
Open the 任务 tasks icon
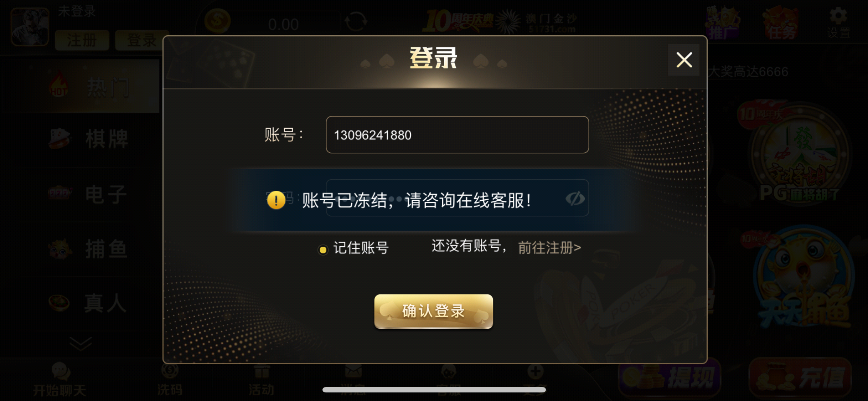pos(780,22)
